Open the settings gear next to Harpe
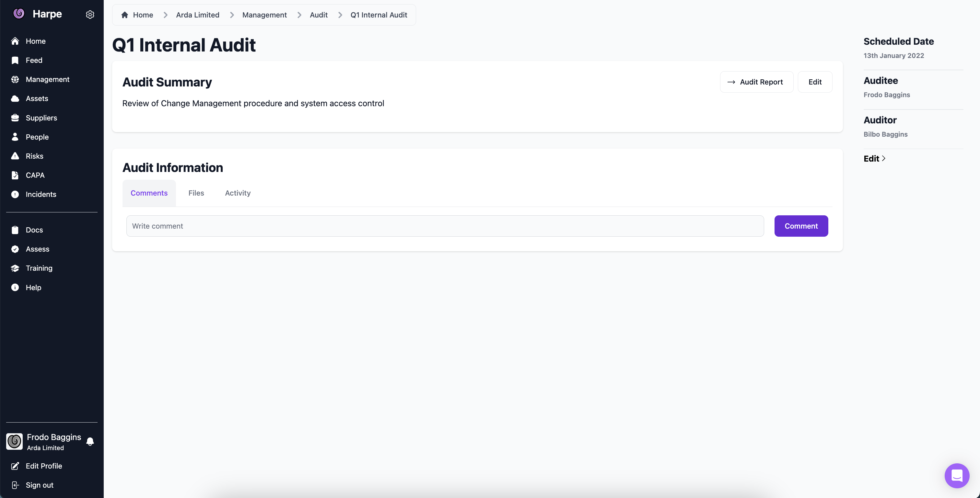 point(90,15)
